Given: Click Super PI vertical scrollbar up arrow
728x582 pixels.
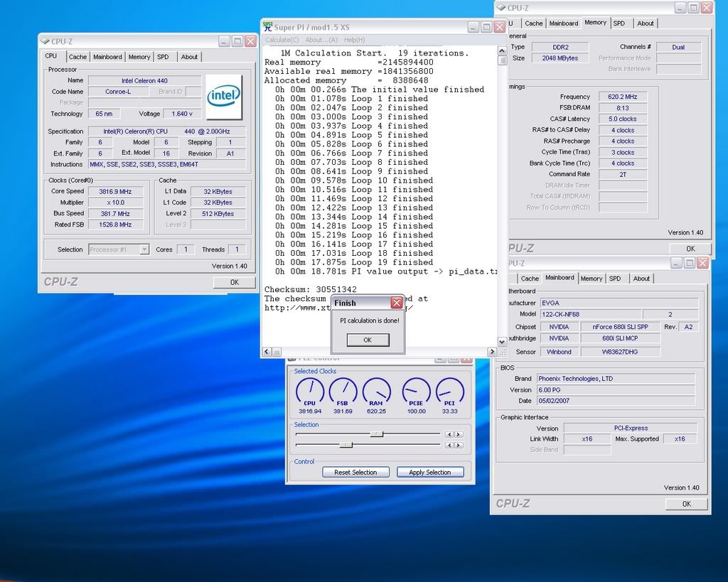Looking at the screenshot, I should tap(502, 50).
